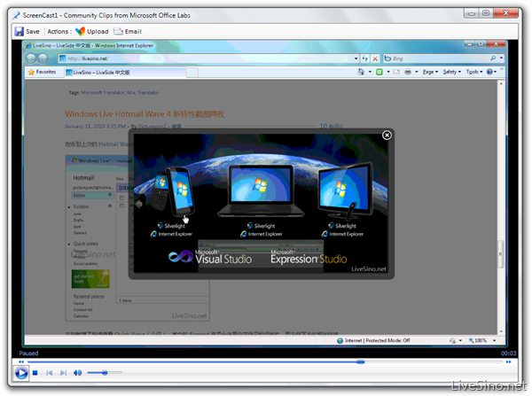Refresh the page in IE

point(364,58)
